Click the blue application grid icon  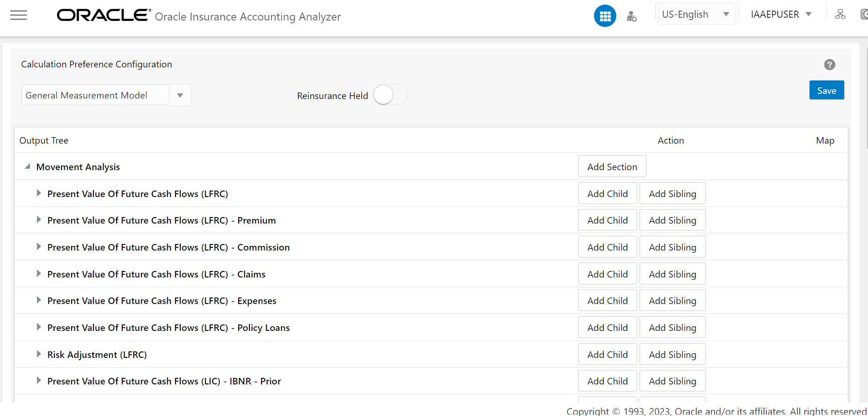605,16
